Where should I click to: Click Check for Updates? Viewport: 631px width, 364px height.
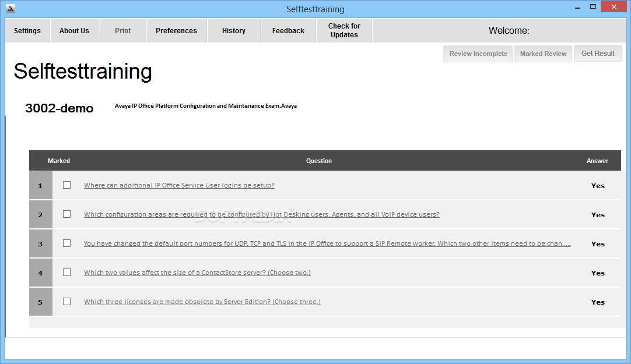(344, 30)
